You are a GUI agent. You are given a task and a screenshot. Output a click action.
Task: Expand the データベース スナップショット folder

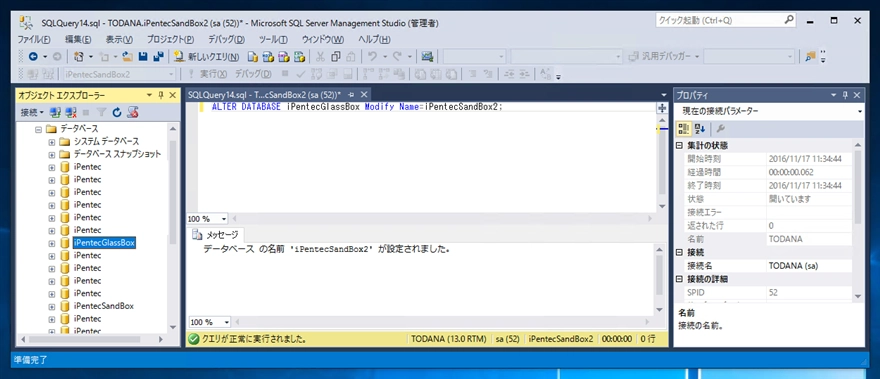52,154
